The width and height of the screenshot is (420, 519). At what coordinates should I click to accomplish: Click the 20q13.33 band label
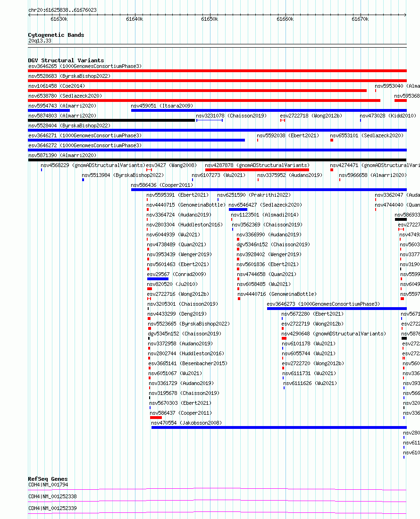pyautogui.click(x=40, y=41)
